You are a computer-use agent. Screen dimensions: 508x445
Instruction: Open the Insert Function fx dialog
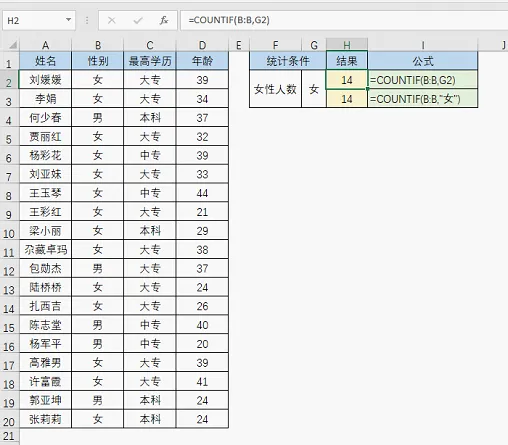pyautogui.click(x=164, y=21)
